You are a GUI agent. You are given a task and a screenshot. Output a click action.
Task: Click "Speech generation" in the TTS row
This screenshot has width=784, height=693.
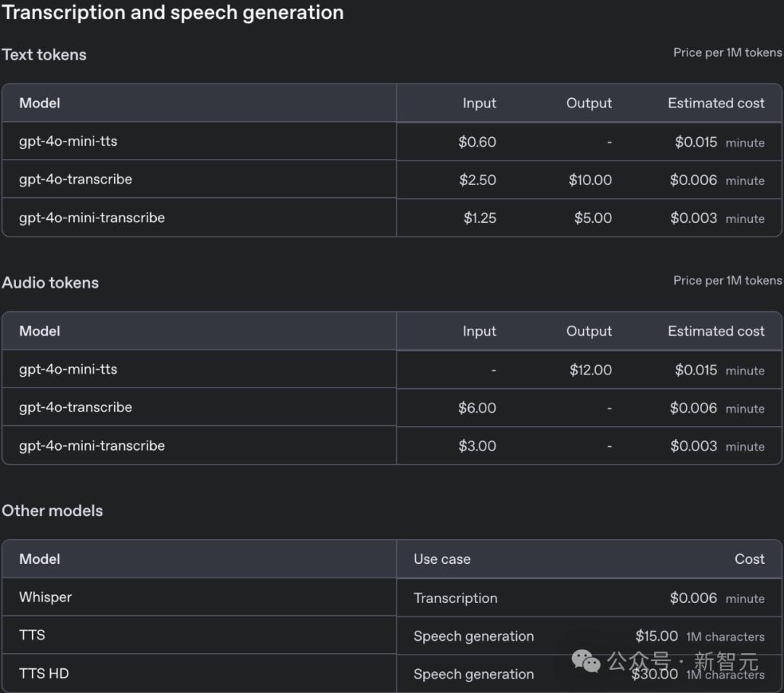[473, 636]
